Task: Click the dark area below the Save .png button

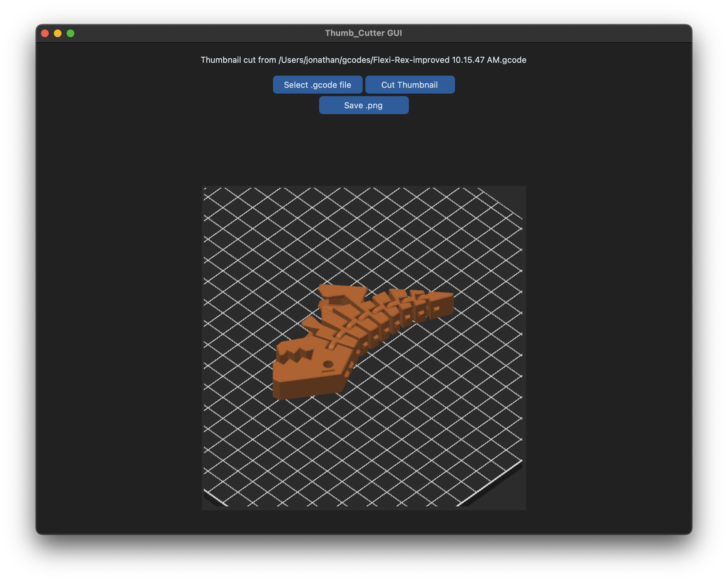Action: [x=364, y=145]
